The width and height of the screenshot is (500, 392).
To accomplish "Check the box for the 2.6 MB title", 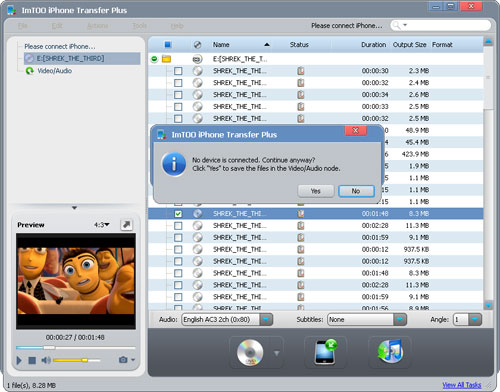I will click(x=178, y=95).
